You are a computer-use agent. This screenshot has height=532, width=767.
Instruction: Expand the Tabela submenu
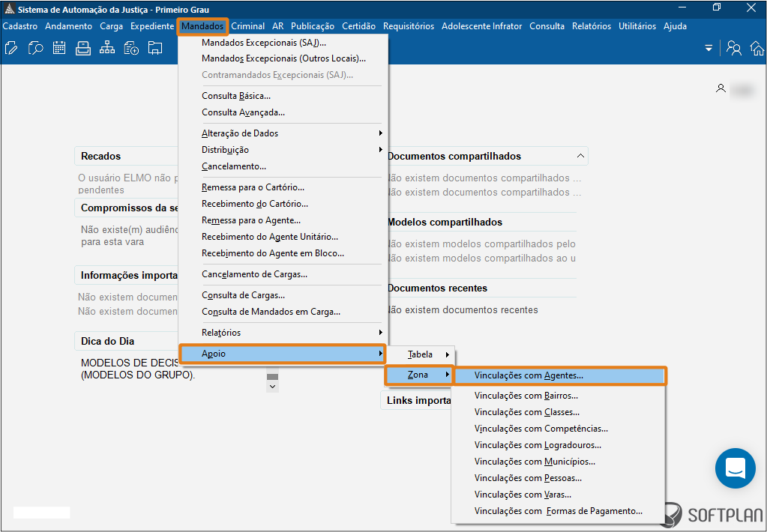pos(420,354)
